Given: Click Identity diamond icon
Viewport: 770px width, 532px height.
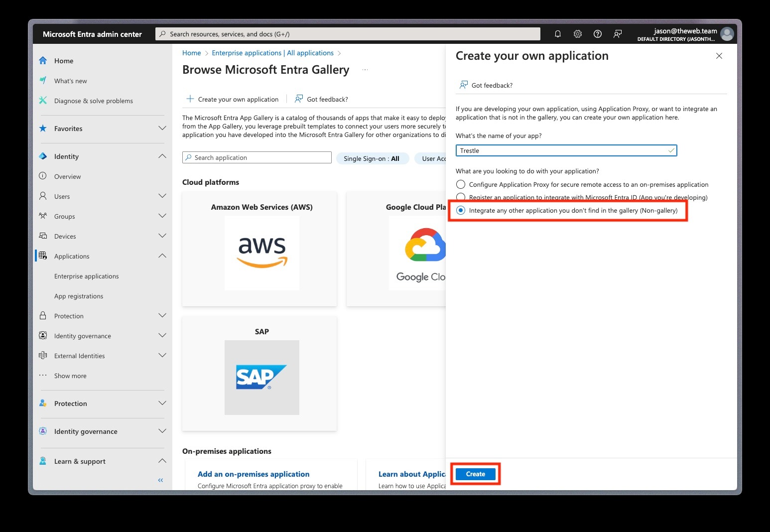Looking at the screenshot, I should tap(43, 156).
